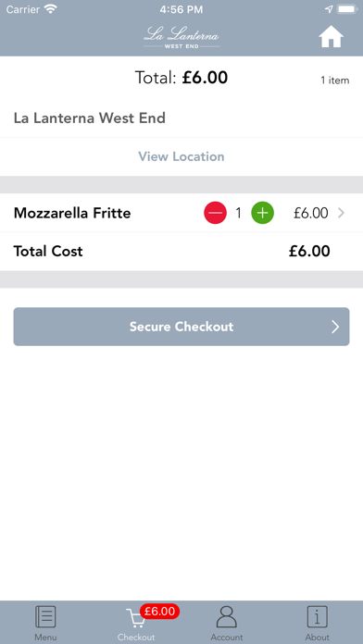This screenshot has width=363, height=644.
Task: Tap the red £6.00 cart badge
Action: point(159,611)
